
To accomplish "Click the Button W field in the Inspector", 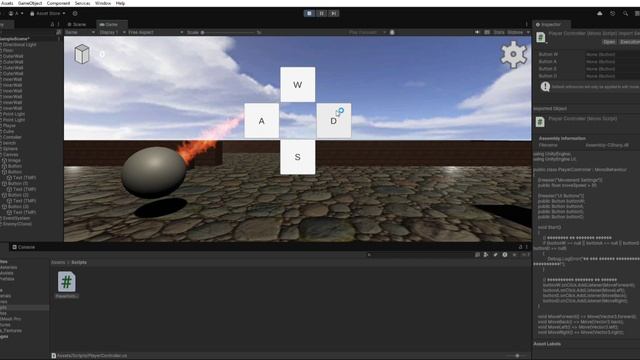I will tap(612, 54).
